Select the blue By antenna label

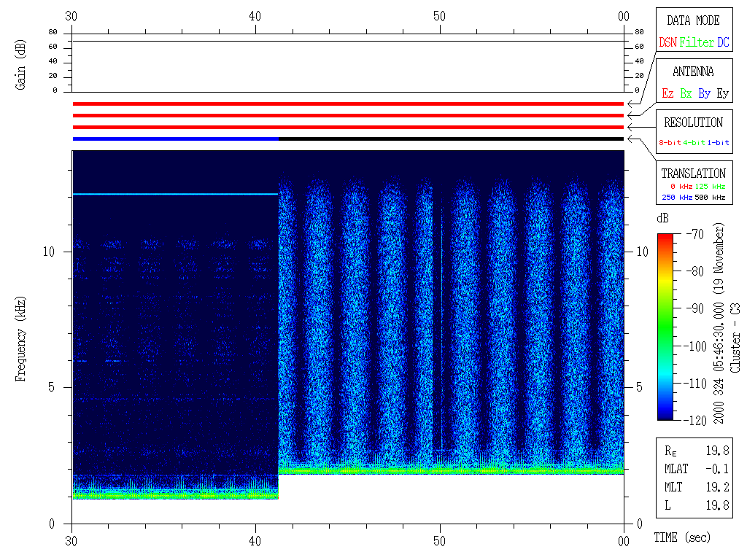point(704,93)
